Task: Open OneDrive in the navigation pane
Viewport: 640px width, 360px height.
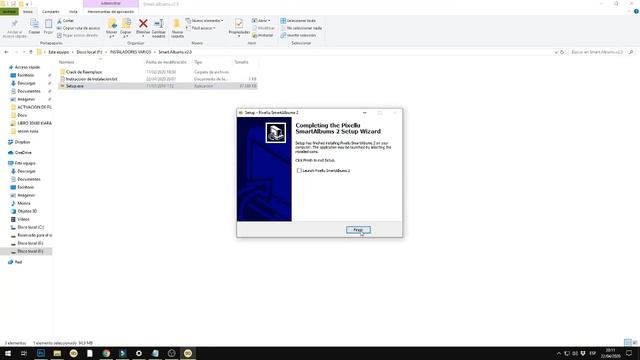Action: pos(23,153)
